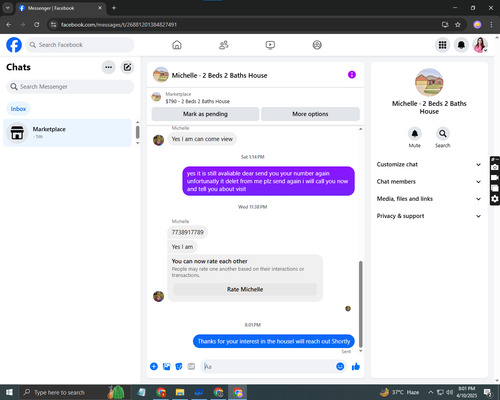The width and height of the screenshot is (500, 400).
Task: Expand Privacy & support section
Action: pyautogui.click(x=429, y=216)
